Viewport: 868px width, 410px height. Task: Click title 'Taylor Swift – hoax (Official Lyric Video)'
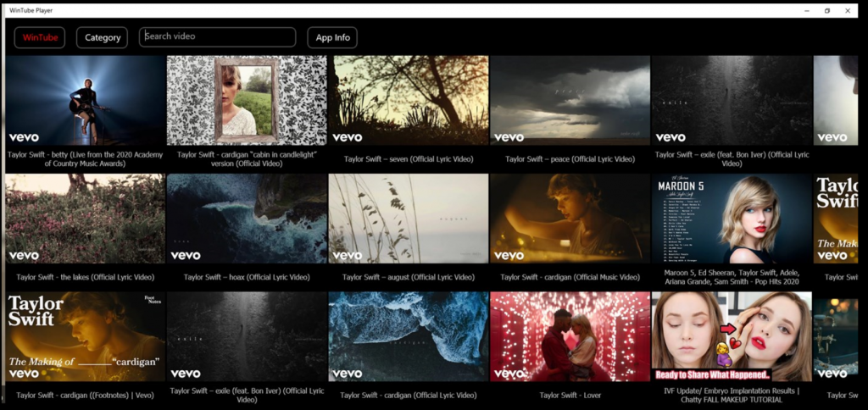(247, 277)
